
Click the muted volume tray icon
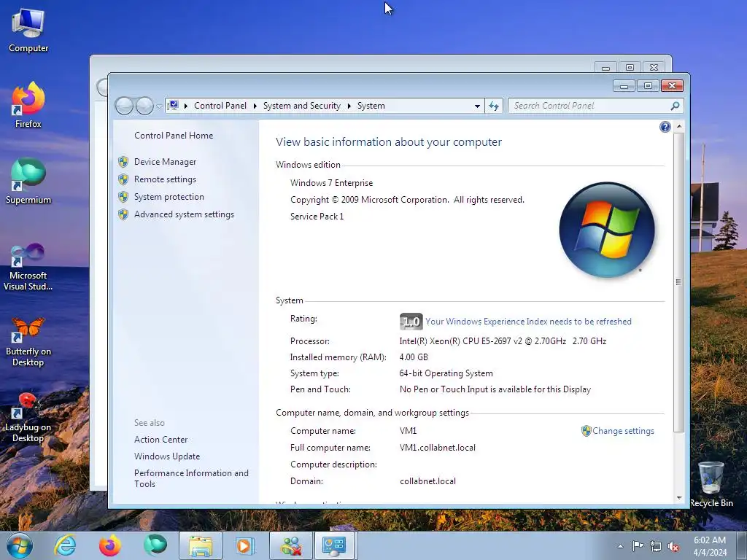pyautogui.click(x=673, y=546)
